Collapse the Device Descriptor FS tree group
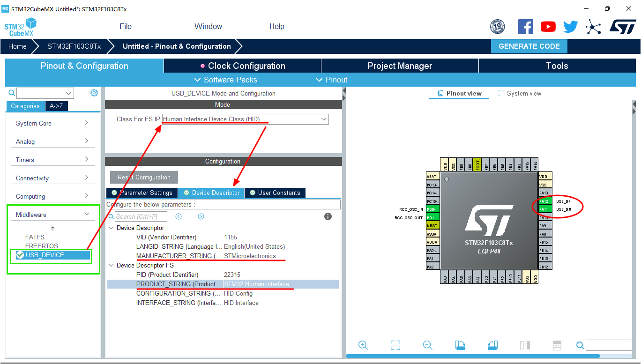Viewport: 641px width, 364px height. [111, 265]
